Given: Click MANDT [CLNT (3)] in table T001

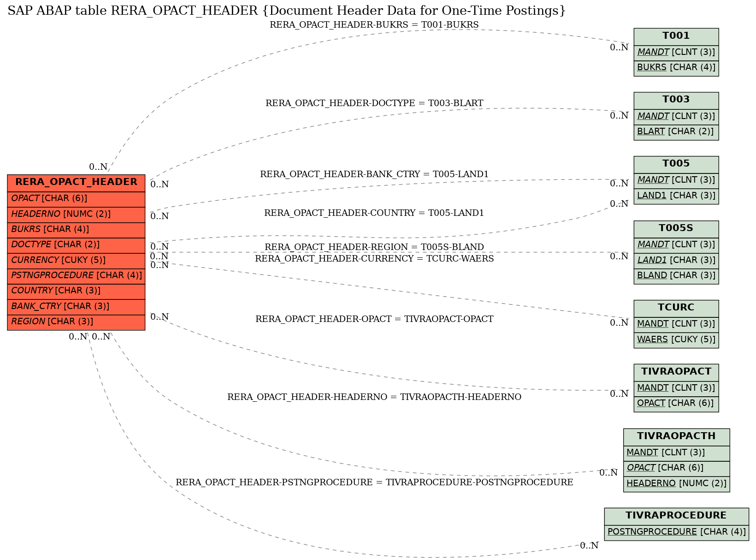Looking at the screenshot, I should tap(676, 53).
